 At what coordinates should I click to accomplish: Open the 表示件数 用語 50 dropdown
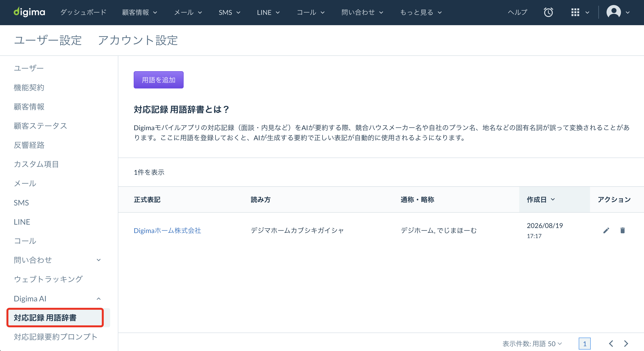click(532, 344)
